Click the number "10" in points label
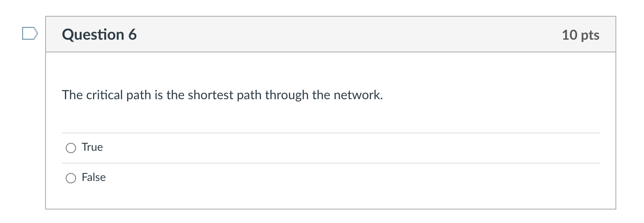Screen dimensions: 644x223 (570, 35)
